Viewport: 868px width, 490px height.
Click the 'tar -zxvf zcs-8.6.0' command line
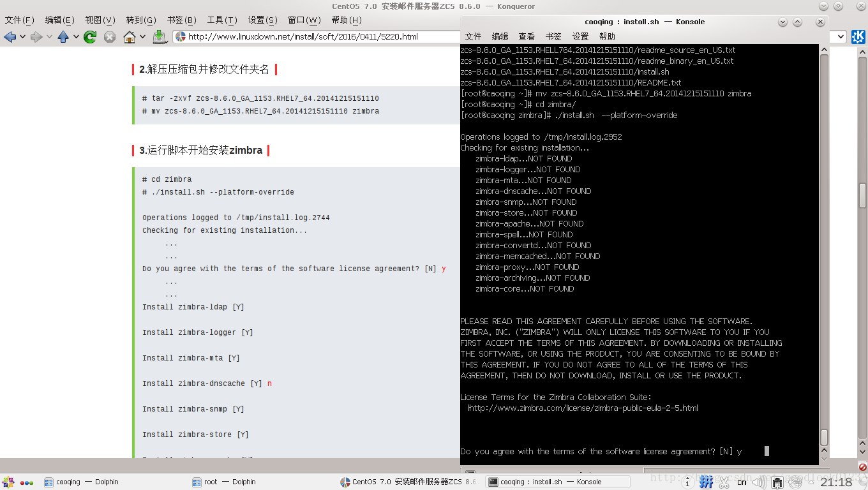(x=260, y=98)
